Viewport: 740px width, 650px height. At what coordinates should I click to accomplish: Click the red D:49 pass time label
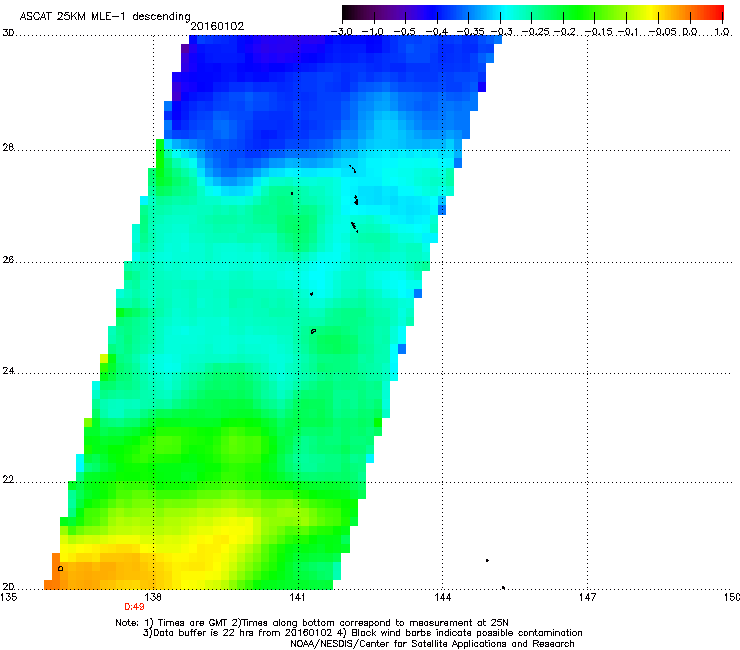(134, 607)
